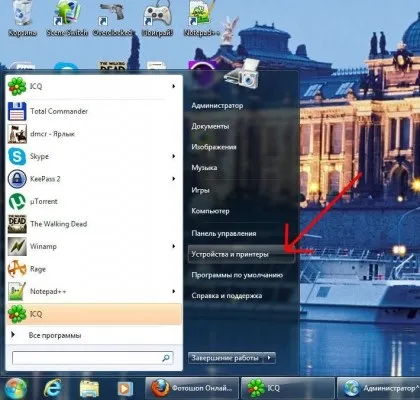
Task: Open the gamepad game shortcut on desktop
Action: 157,17
